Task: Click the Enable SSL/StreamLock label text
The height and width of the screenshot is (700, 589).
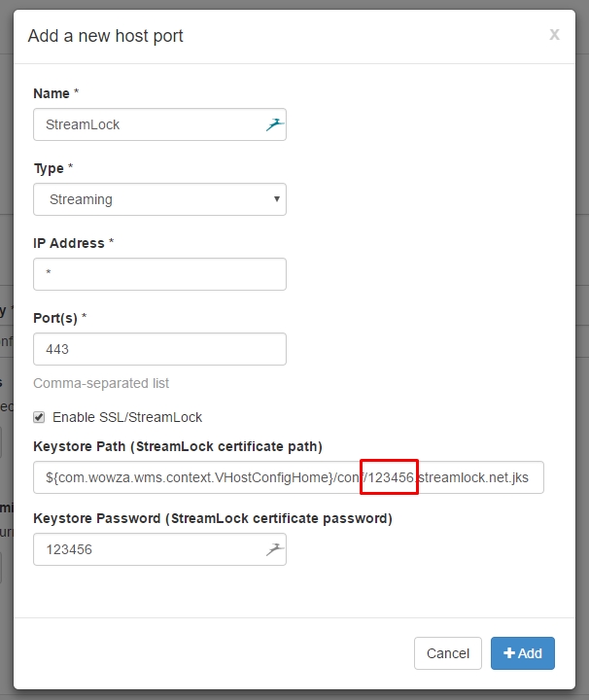Action: pyautogui.click(x=127, y=417)
